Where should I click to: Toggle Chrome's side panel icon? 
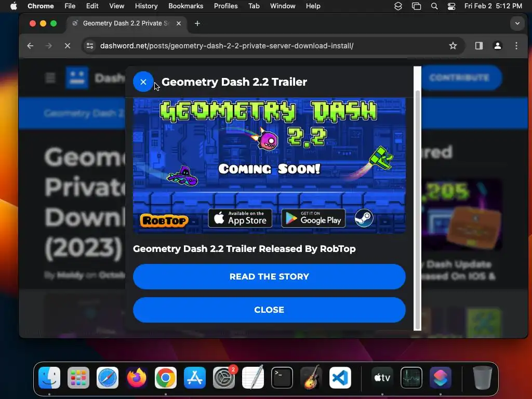[478, 46]
